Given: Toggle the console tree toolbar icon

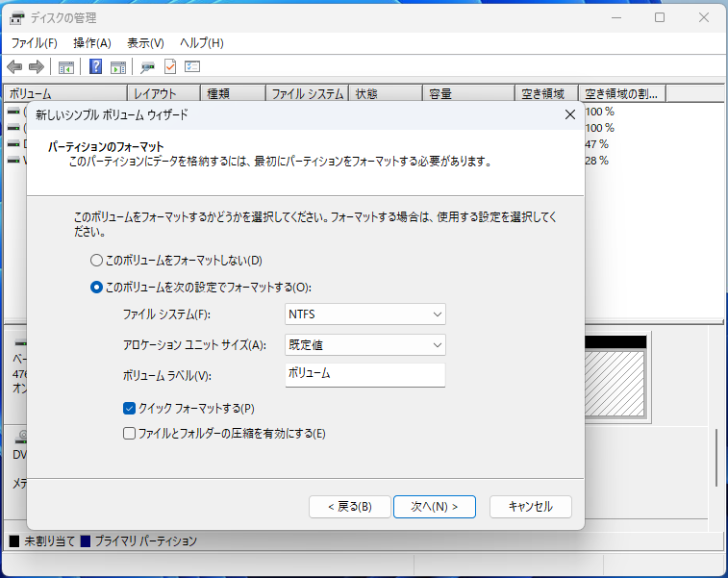Looking at the screenshot, I should tap(66, 67).
